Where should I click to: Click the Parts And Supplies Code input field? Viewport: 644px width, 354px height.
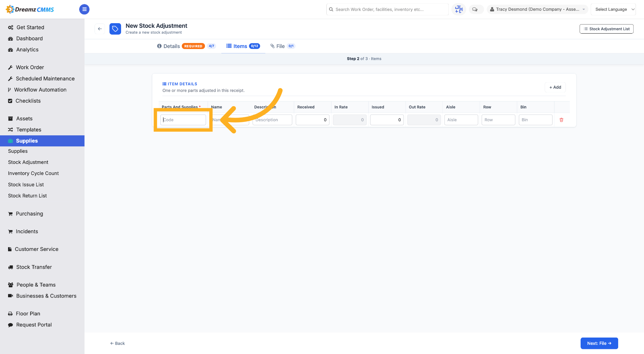coord(183,120)
